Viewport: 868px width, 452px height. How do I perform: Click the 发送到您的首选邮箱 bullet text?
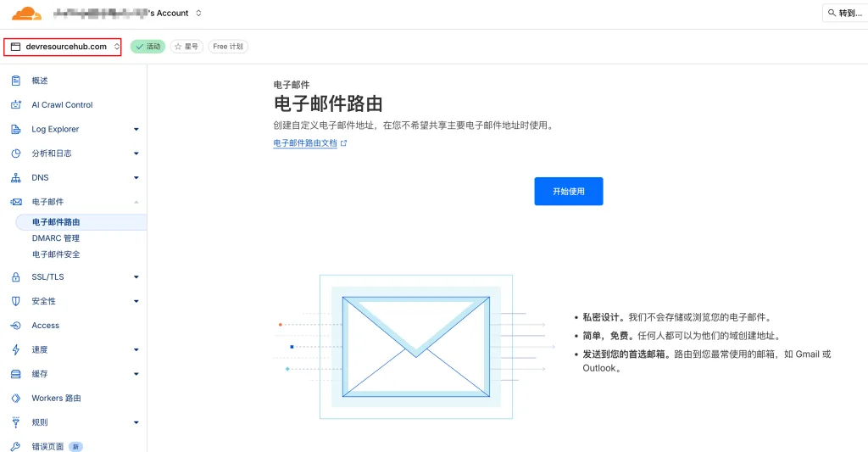pos(706,360)
